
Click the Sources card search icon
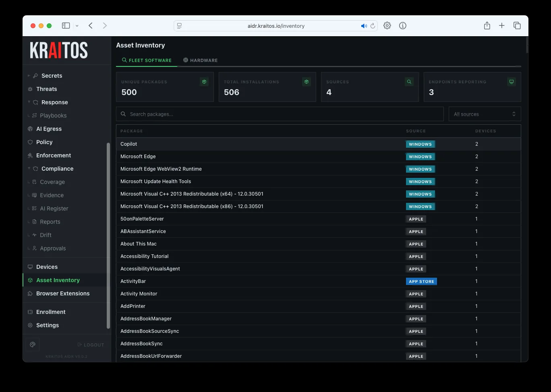tap(409, 82)
